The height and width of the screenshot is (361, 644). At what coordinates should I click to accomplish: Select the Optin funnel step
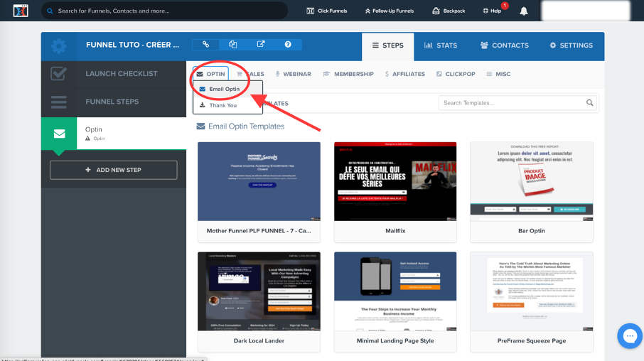click(x=113, y=133)
